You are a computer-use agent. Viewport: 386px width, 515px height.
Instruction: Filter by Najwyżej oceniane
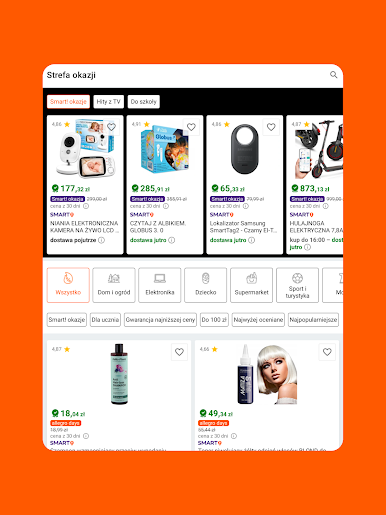[258, 320]
